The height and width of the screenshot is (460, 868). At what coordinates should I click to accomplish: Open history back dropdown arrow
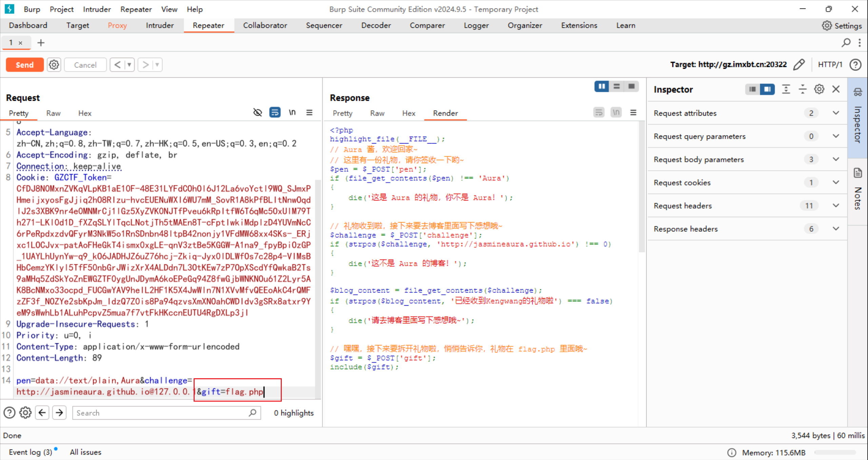pos(129,65)
